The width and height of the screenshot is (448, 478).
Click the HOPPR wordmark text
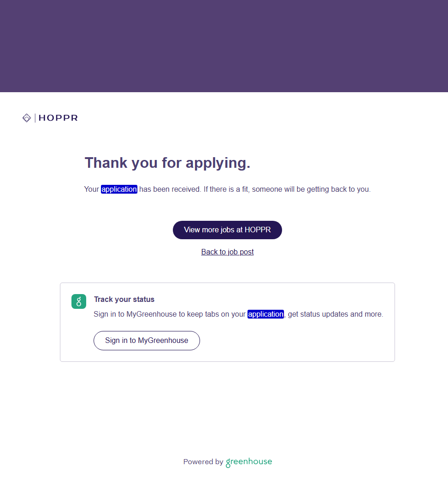(x=58, y=118)
